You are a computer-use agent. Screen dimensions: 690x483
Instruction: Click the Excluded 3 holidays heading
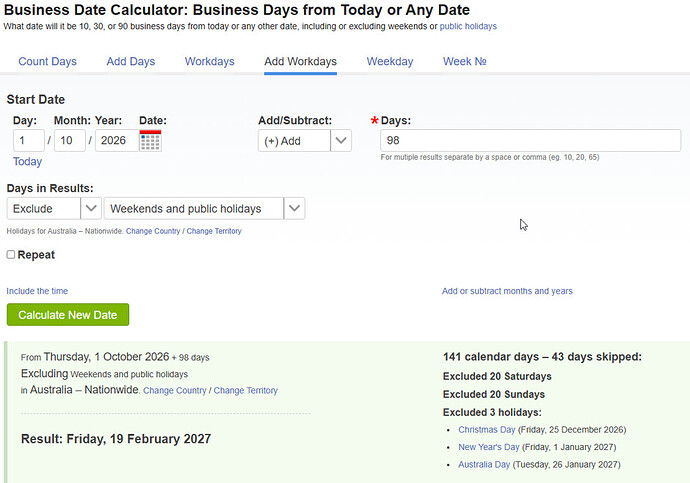492,413
